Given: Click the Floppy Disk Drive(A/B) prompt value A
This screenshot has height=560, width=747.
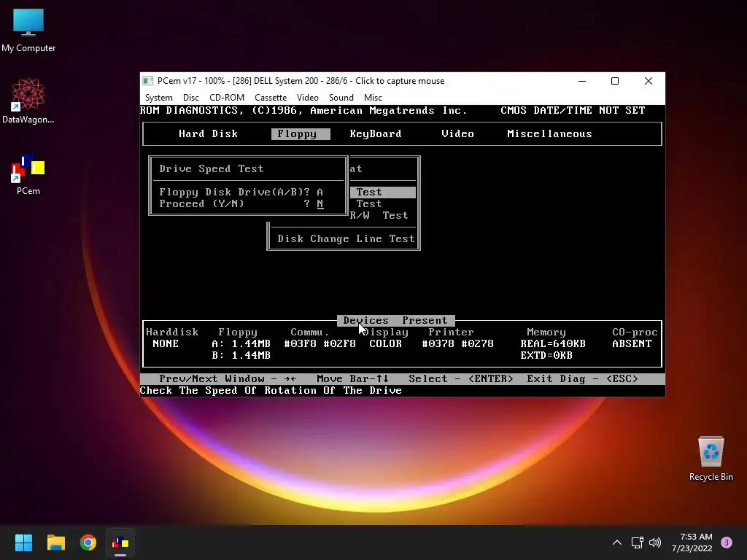Looking at the screenshot, I should click(320, 192).
